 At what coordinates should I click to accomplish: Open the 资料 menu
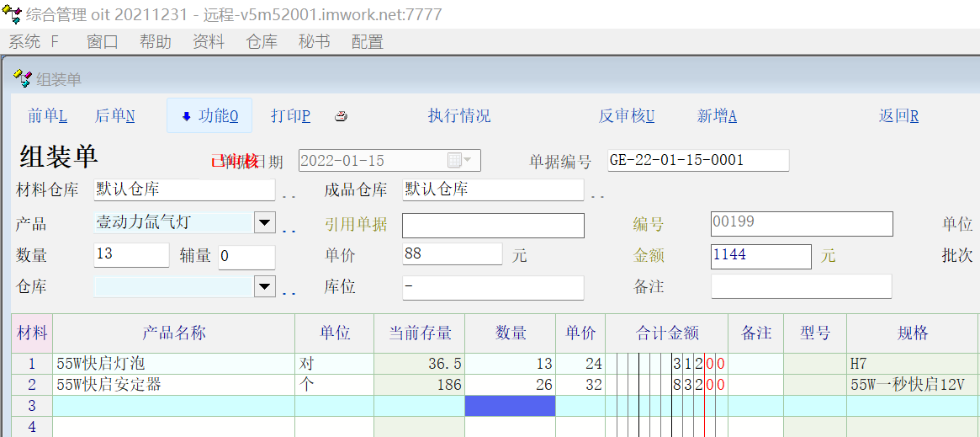[x=209, y=41]
